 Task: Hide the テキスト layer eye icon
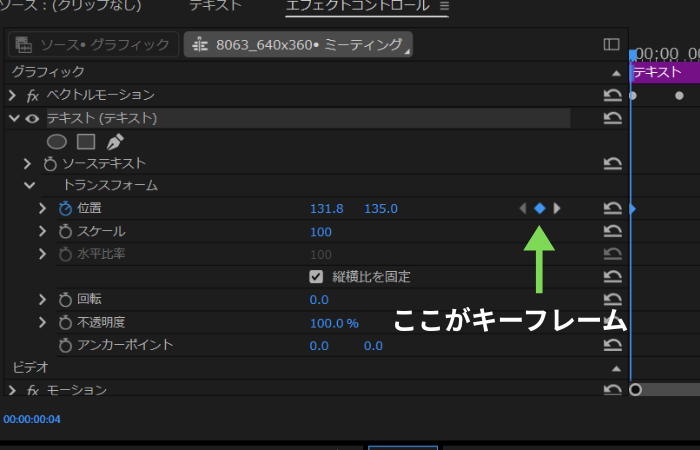click(32, 118)
